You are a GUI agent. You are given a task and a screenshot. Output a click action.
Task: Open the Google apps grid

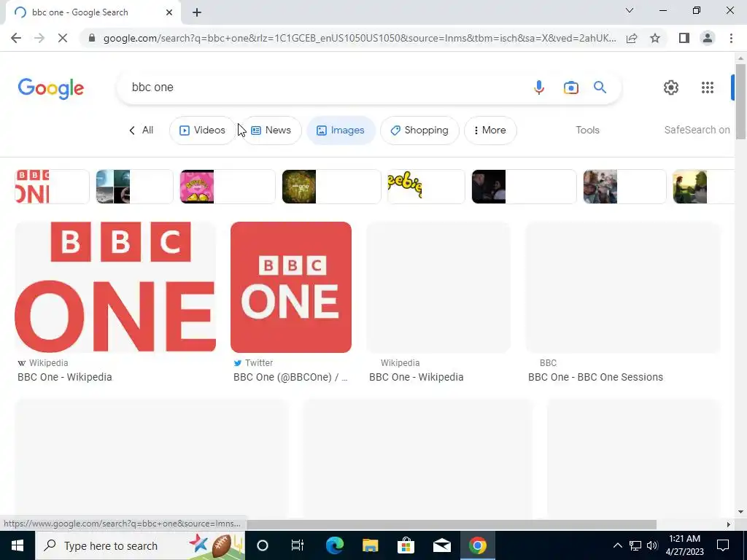(708, 87)
